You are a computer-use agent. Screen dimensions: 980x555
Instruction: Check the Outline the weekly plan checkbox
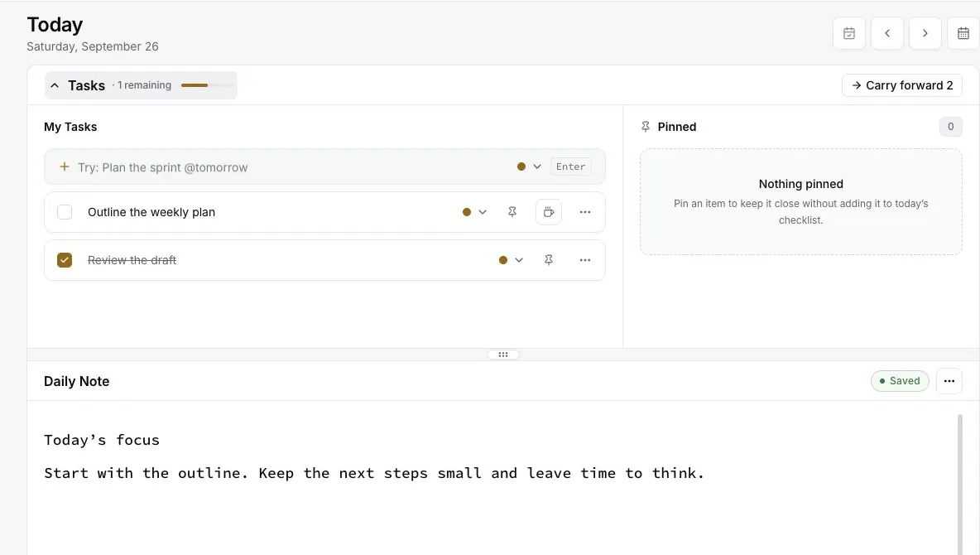(65, 212)
